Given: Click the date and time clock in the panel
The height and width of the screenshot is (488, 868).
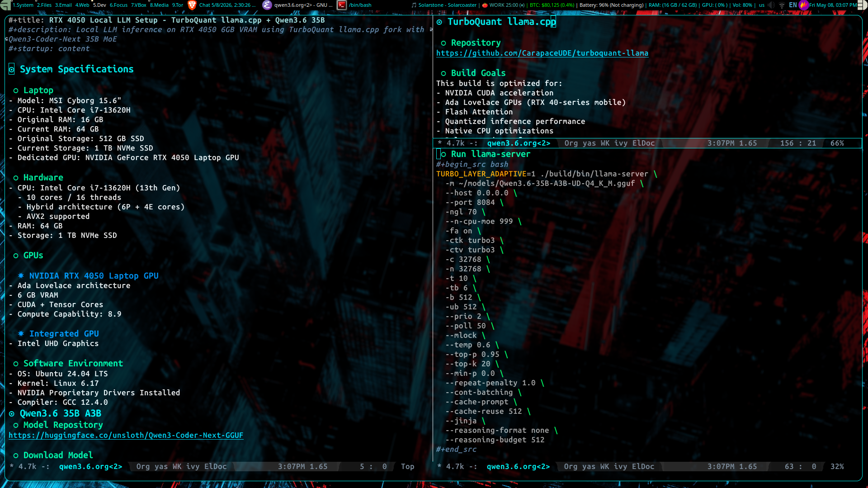Looking at the screenshot, I should point(833,5).
